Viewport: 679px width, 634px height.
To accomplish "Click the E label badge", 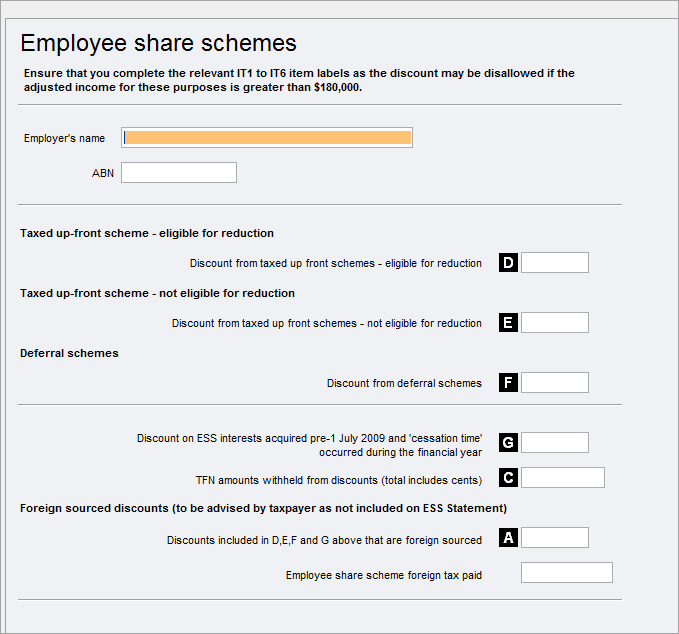I will [x=508, y=323].
